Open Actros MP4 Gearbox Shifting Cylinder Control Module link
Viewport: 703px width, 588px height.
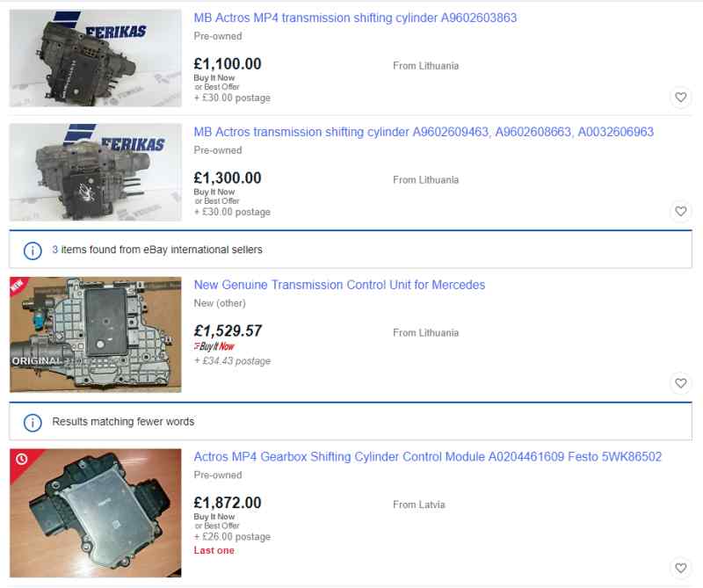428,456
